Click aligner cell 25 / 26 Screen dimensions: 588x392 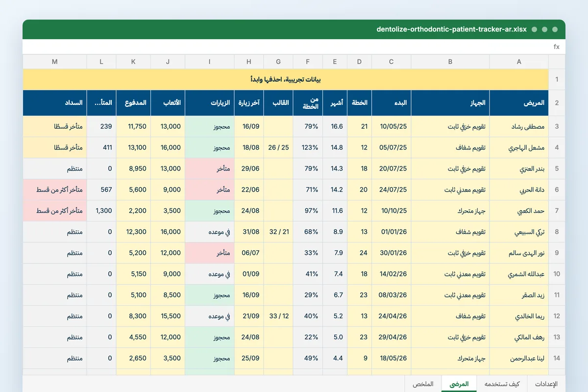point(278,147)
